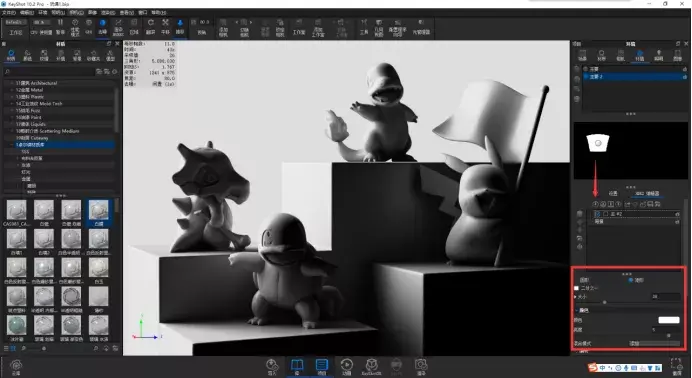Switch to the environment 设置 tab
This screenshot has height=378, width=692.
pos(613,193)
